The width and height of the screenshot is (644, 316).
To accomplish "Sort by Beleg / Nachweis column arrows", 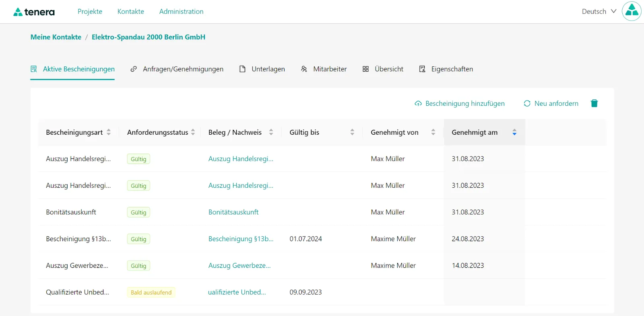I will pyautogui.click(x=271, y=132).
